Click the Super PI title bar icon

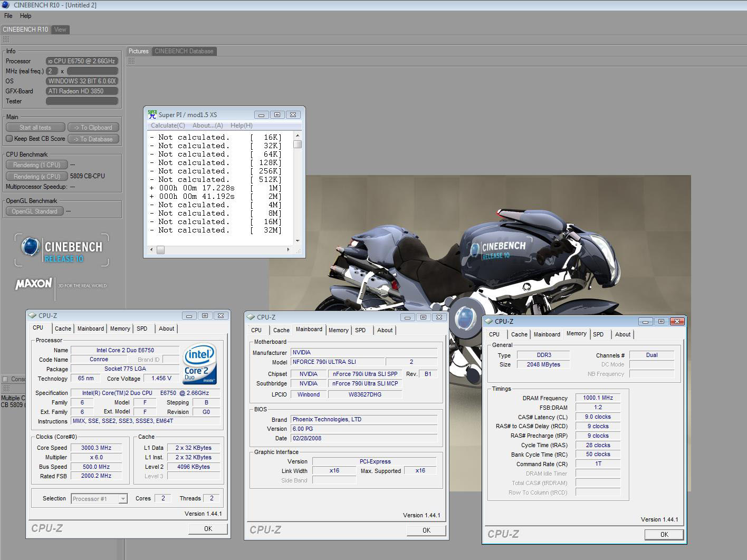coord(152,114)
